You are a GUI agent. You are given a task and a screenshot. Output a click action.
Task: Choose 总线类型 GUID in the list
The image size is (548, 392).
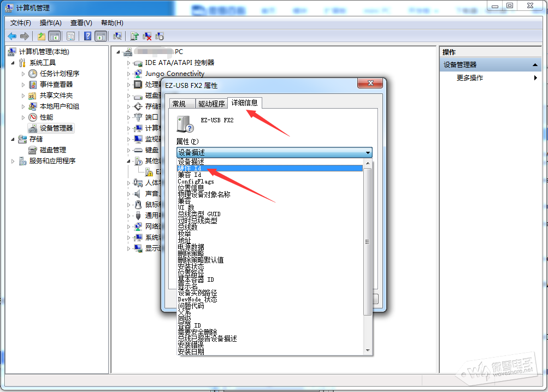pyautogui.click(x=270, y=214)
